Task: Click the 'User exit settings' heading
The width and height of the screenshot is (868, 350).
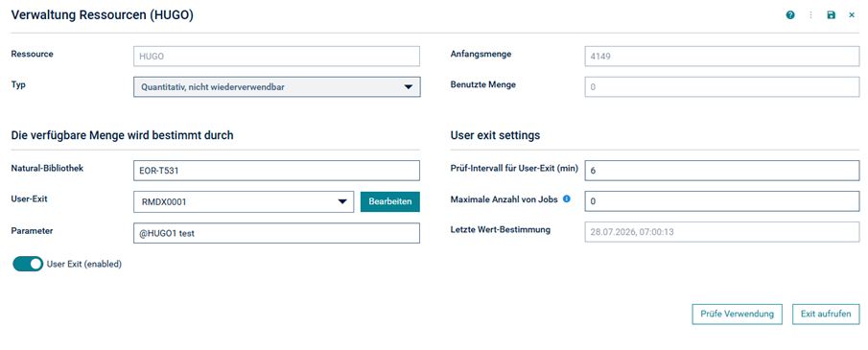Action: tap(496, 135)
